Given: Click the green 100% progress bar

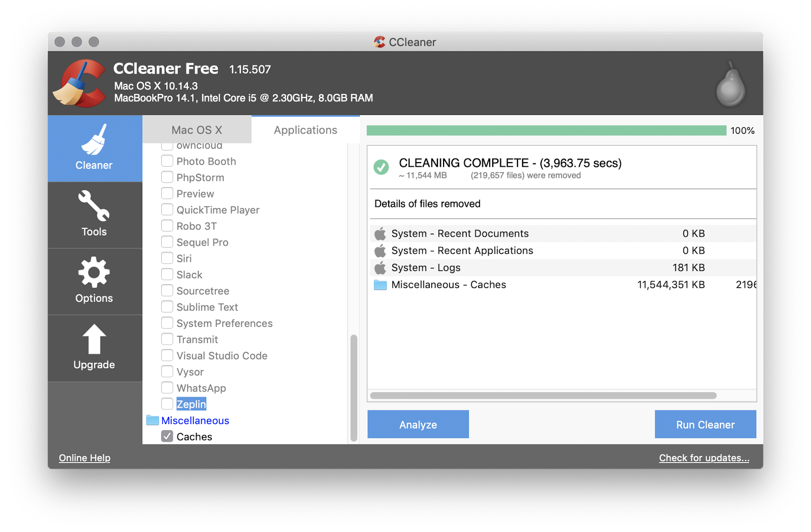Looking at the screenshot, I should 546,130.
